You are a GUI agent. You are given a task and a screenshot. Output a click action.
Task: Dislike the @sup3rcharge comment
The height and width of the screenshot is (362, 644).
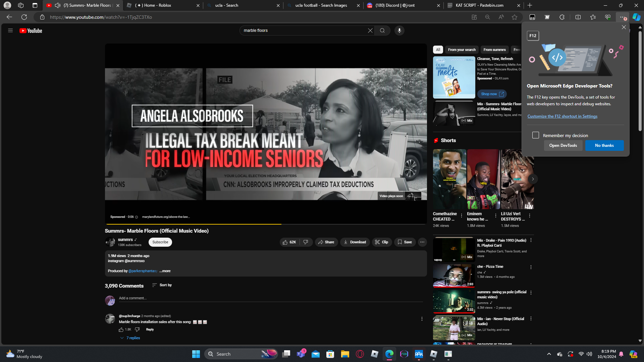click(137, 329)
